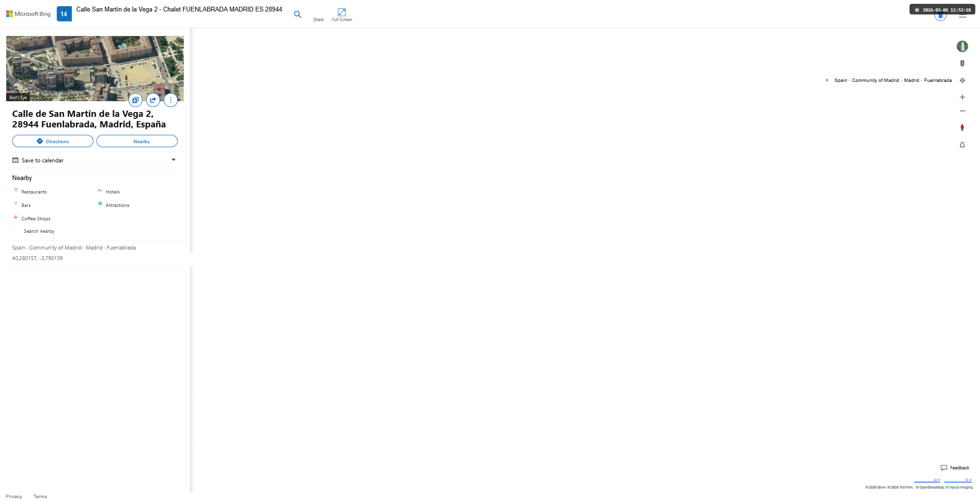Click the Microsoft Bing logo
Image resolution: width=980 pixels, height=500 pixels.
pos(28,14)
